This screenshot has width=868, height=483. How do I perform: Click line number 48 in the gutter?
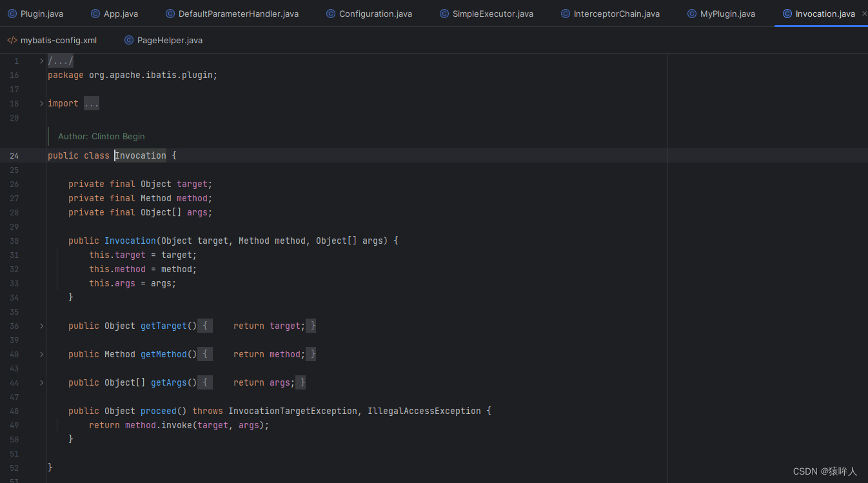(14, 411)
